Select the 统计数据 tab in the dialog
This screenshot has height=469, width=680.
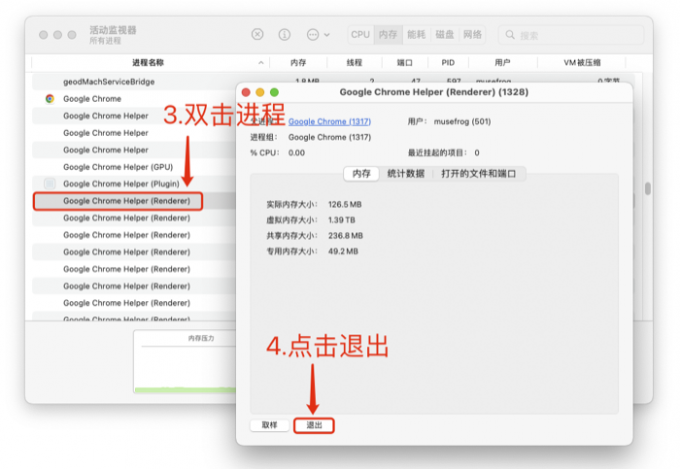point(406,174)
